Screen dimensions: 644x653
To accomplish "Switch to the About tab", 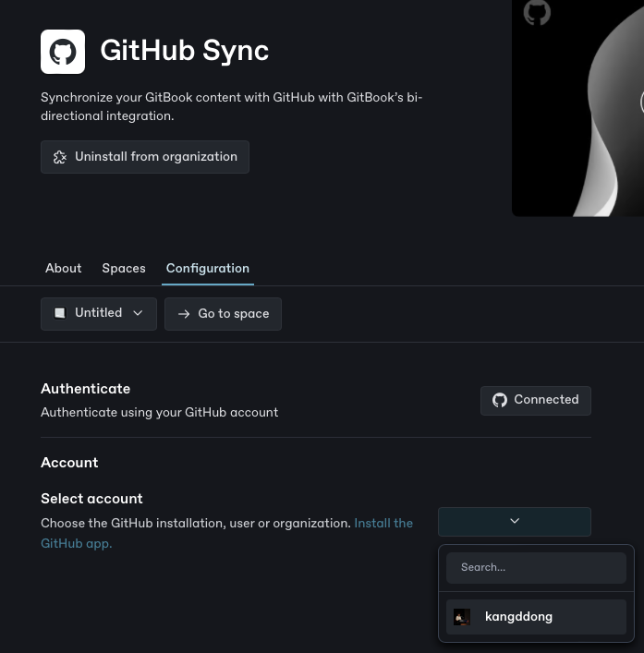I will pos(64,268).
